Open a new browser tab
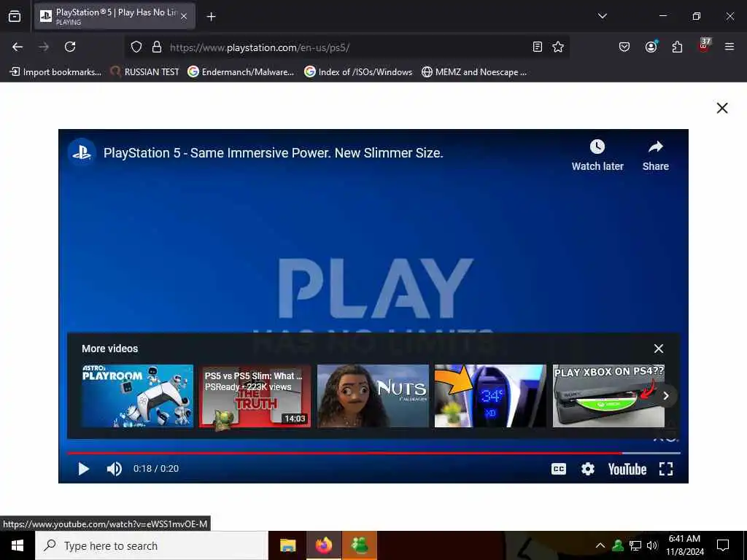Image resolution: width=747 pixels, height=560 pixels. coord(211,16)
